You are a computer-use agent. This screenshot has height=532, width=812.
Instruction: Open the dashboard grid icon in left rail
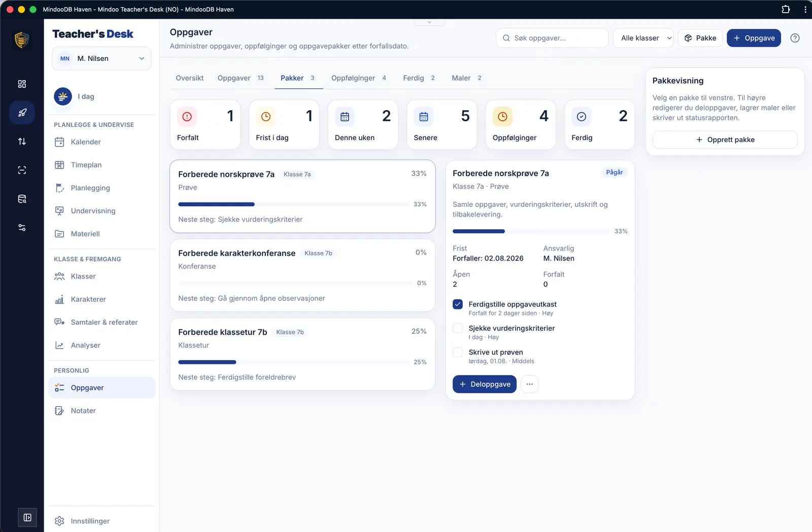[22, 84]
